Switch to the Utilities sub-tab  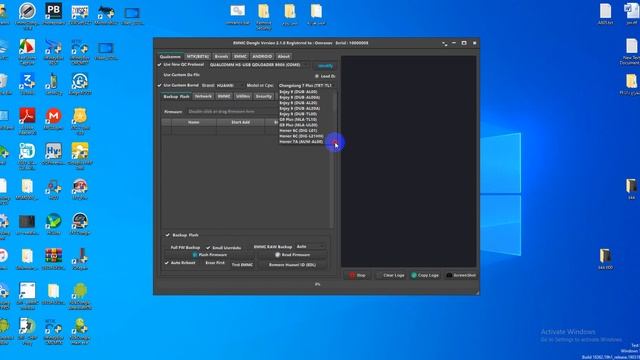point(243,96)
